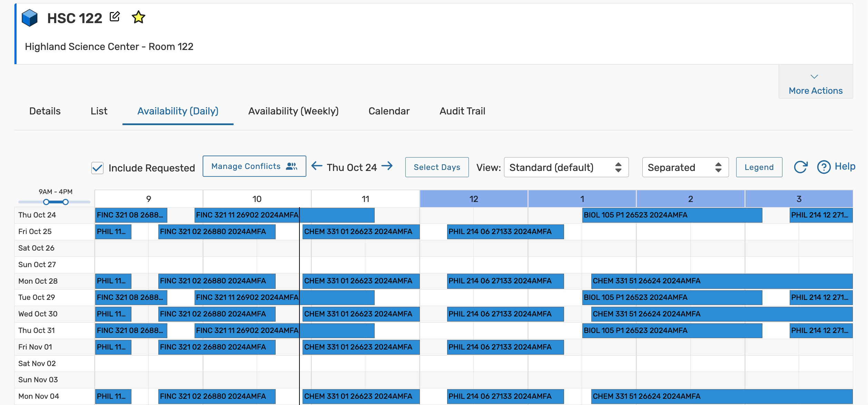Open the Legend
This screenshot has height=405, width=868.
[x=759, y=167]
